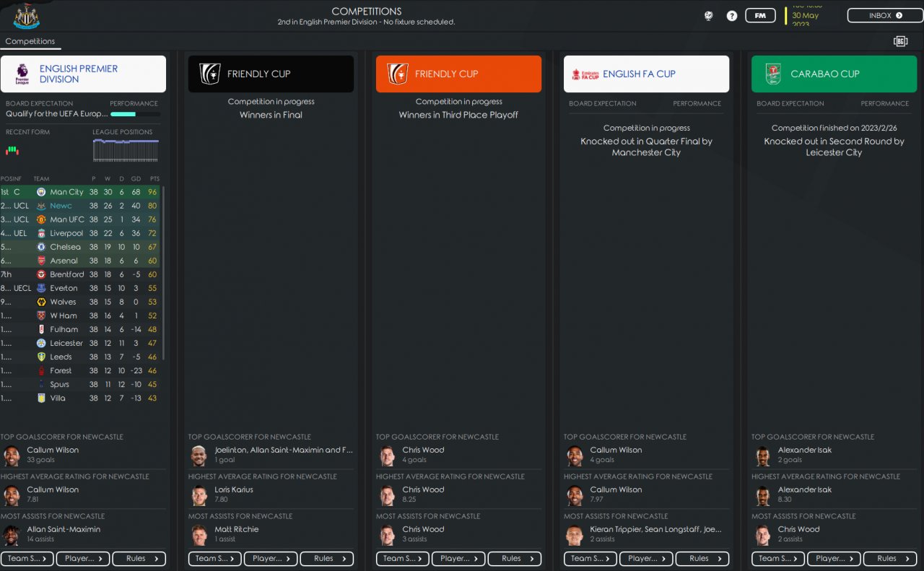Click the recent form indicator icon
The image size is (924, 571).
(12, 151)
